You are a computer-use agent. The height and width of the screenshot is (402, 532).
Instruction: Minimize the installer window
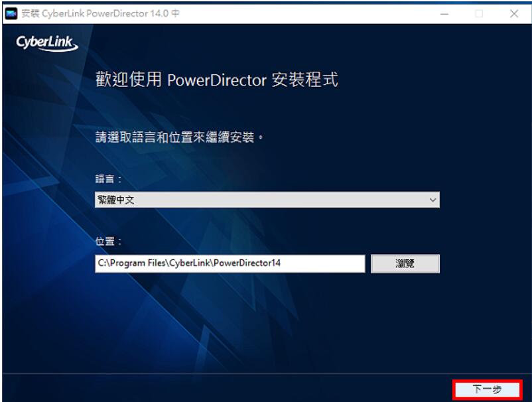[444, 14]
